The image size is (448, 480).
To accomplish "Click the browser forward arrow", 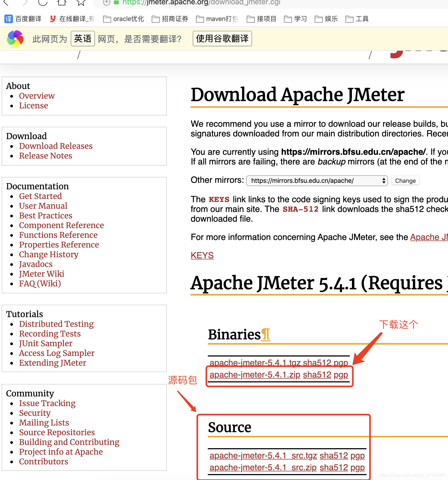I will pyautogui.click(x=25, y=3).
